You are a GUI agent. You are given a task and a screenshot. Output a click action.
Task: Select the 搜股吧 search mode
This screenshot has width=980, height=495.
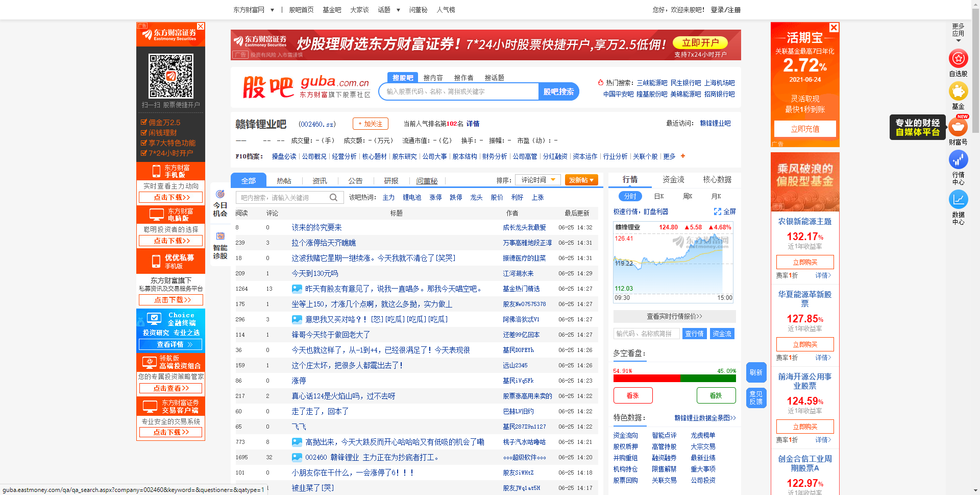[x=403, y=78]
